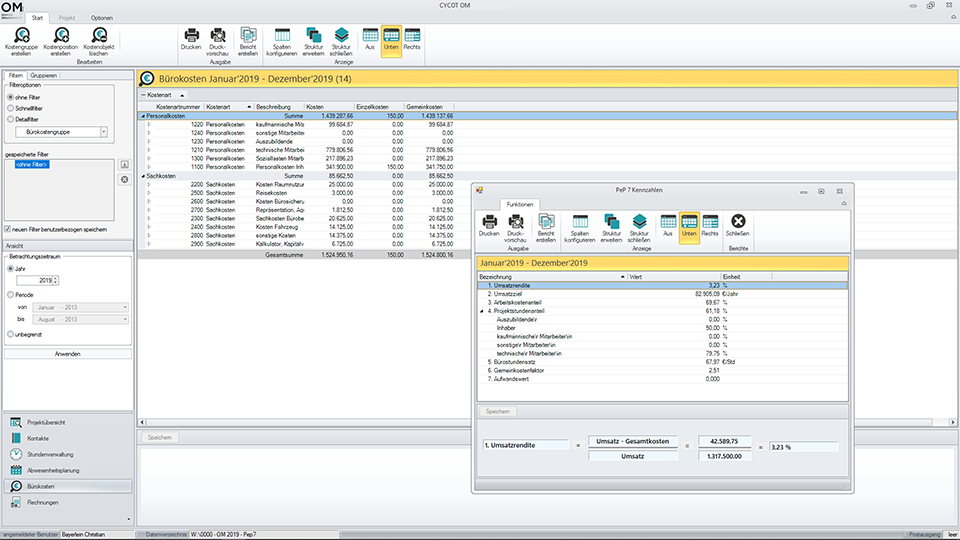
Task: Sort by Kostenartnummer column header
Action: 178,107
